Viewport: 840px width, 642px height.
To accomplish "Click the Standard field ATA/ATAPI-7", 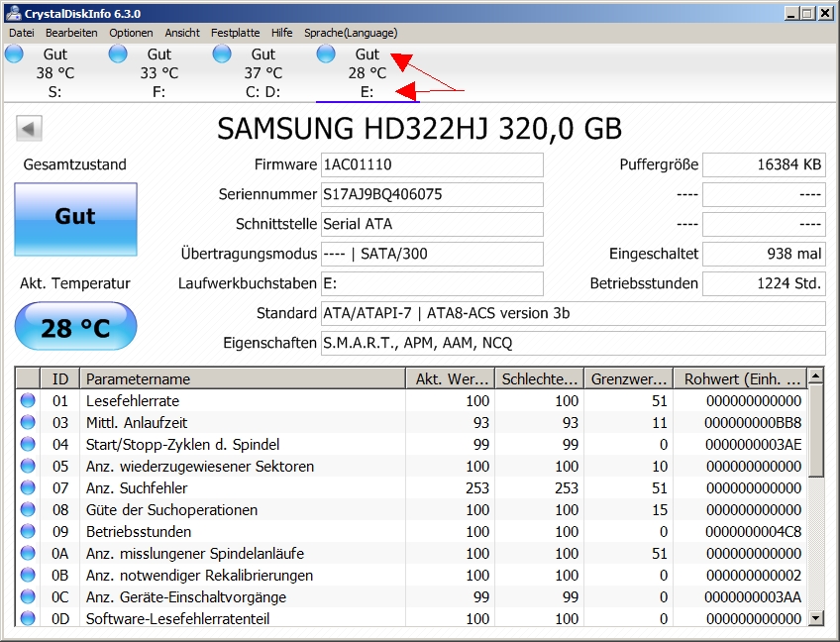I will [x=574, y=313].
